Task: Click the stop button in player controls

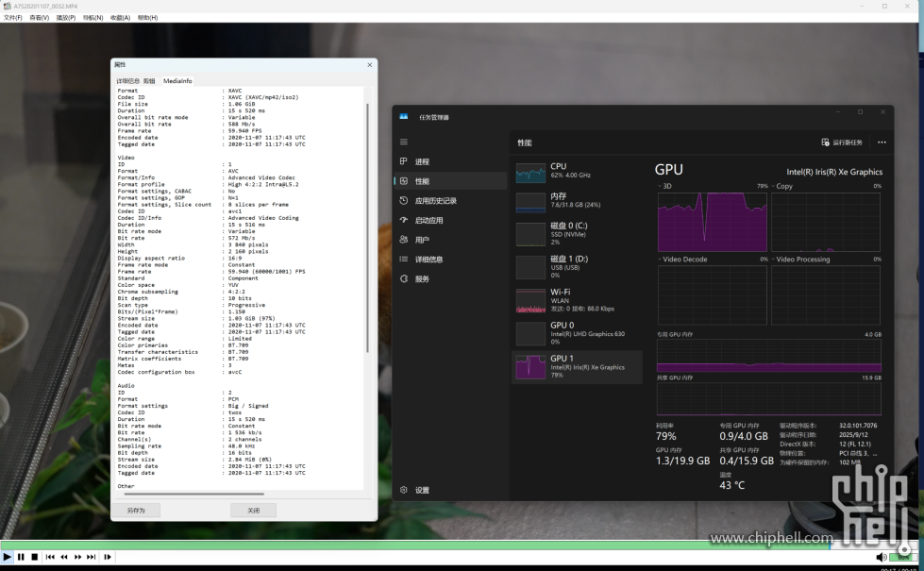Action: [x=34, y=557]
